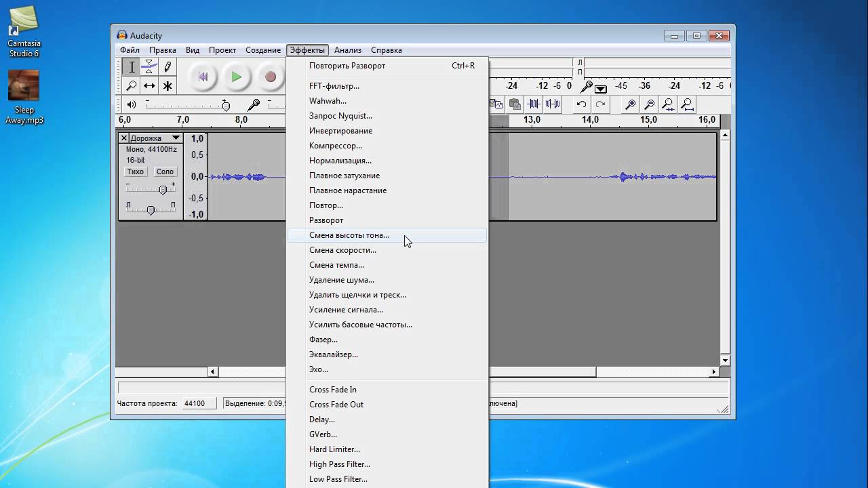Start playback with the green Play button

236,77
